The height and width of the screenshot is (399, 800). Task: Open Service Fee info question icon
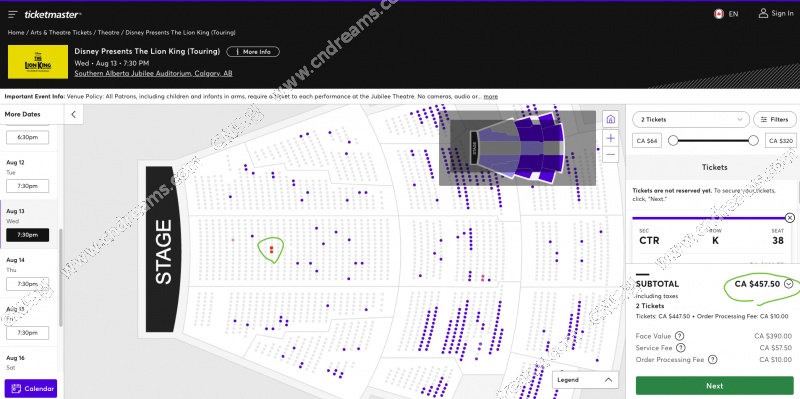[681, 347]
